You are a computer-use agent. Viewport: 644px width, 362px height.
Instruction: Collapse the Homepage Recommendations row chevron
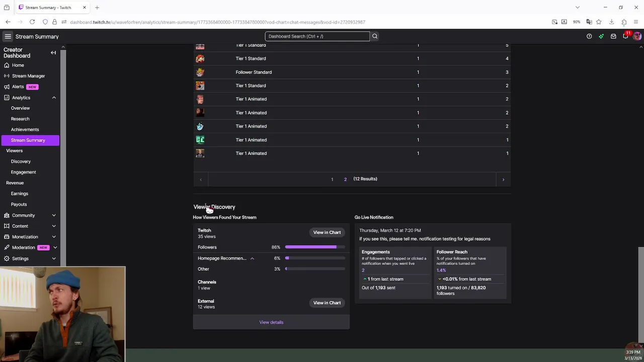pos(252,258)
